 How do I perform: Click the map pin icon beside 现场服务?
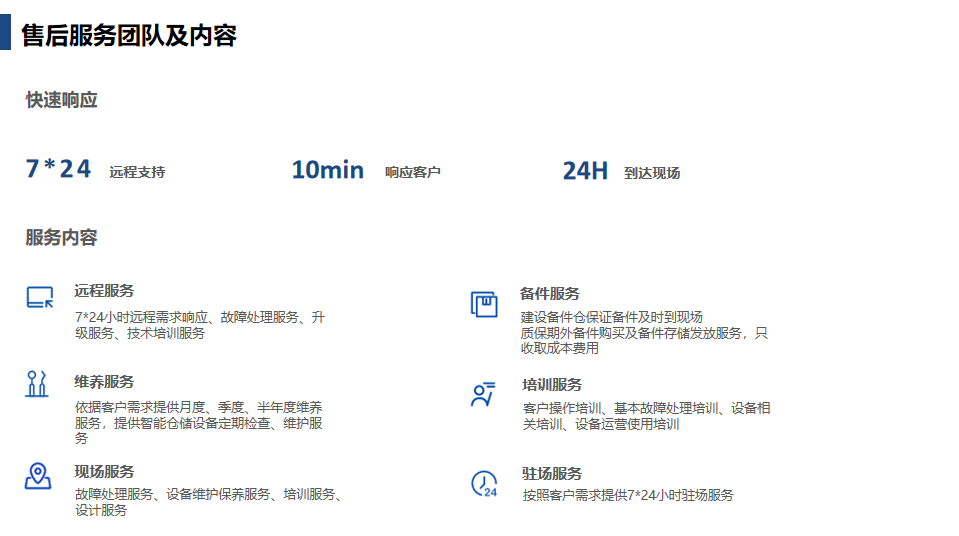(x=38, y=476)
